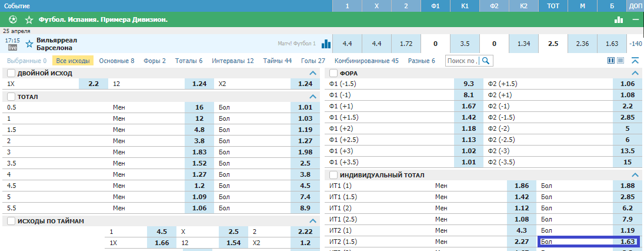Select Ф1 (-1.5) odds 9.3

(x=469, y=84)
